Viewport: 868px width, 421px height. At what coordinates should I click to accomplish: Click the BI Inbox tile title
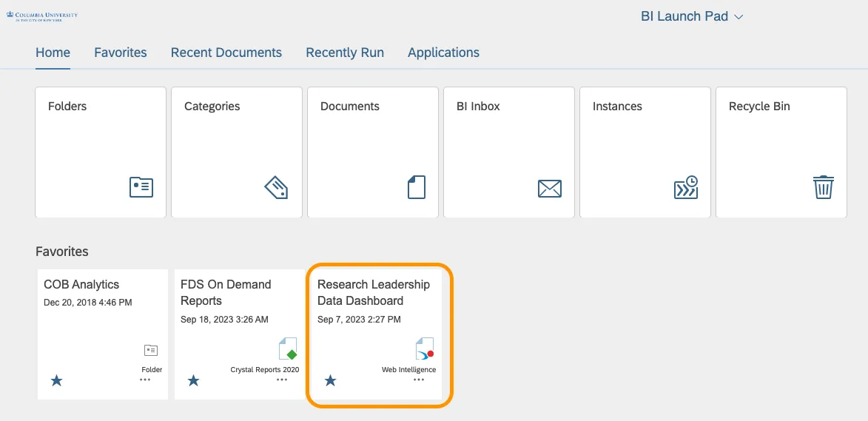[x=478, y=107]
